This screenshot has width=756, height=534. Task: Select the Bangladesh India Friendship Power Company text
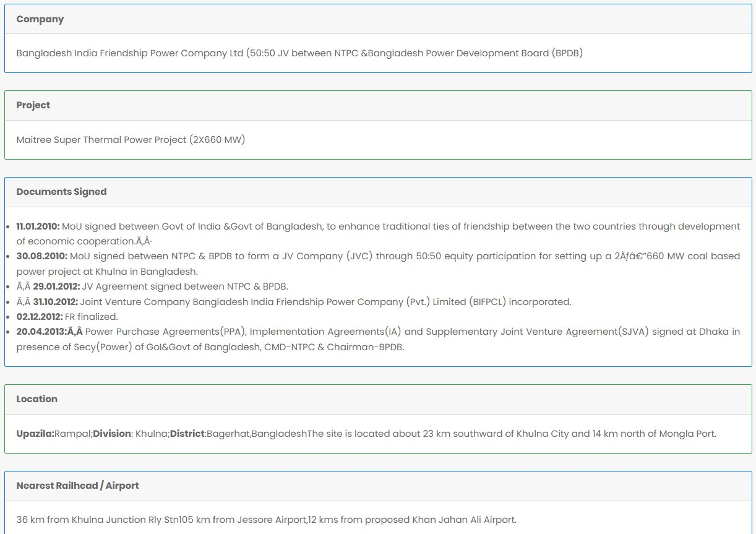299,53
